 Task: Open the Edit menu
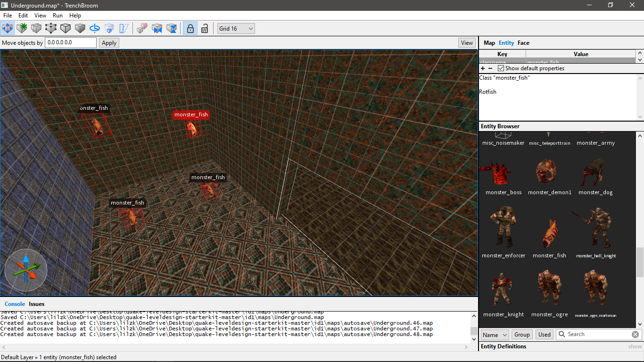(x=23, y=16)
